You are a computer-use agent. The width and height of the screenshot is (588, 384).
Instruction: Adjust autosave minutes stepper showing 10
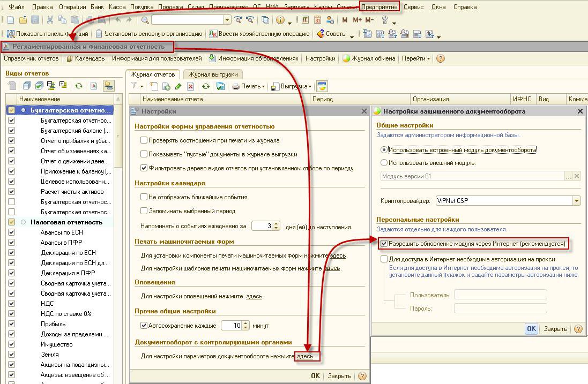pyautogui.click(x=245, y=325)
